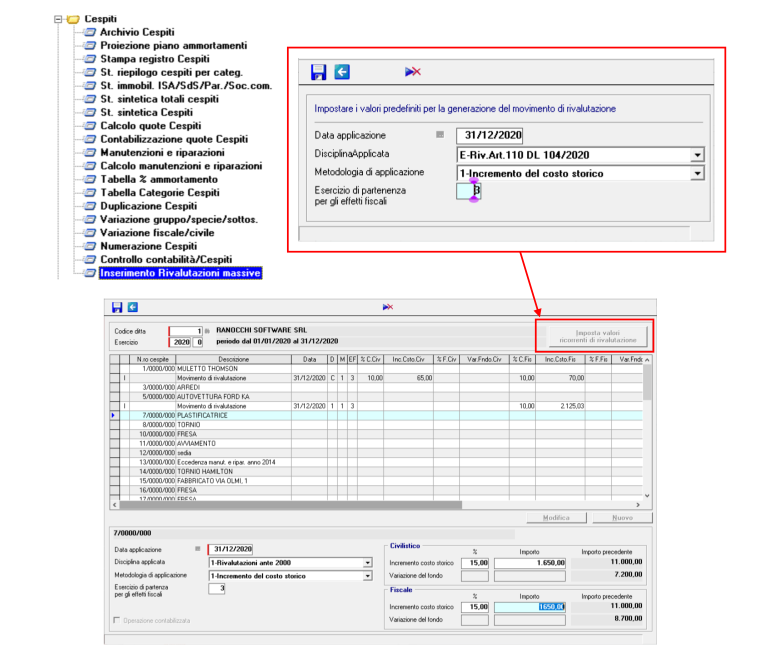Toggle the Operazione contabilizzata checkbox
This screenshot has height=660, width=760.
(116, 620)
